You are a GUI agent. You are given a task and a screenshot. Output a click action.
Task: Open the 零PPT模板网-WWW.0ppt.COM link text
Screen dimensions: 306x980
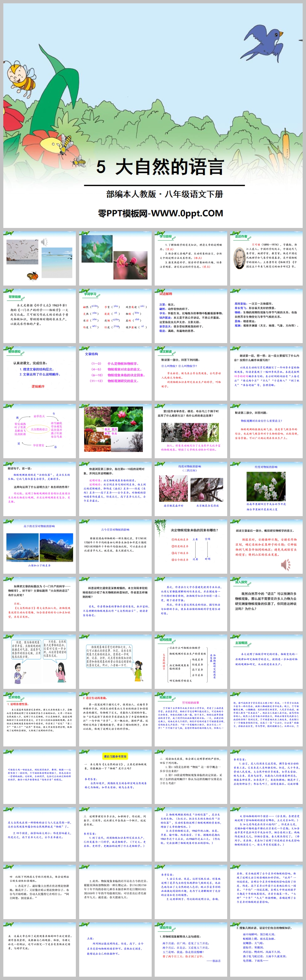161,213
